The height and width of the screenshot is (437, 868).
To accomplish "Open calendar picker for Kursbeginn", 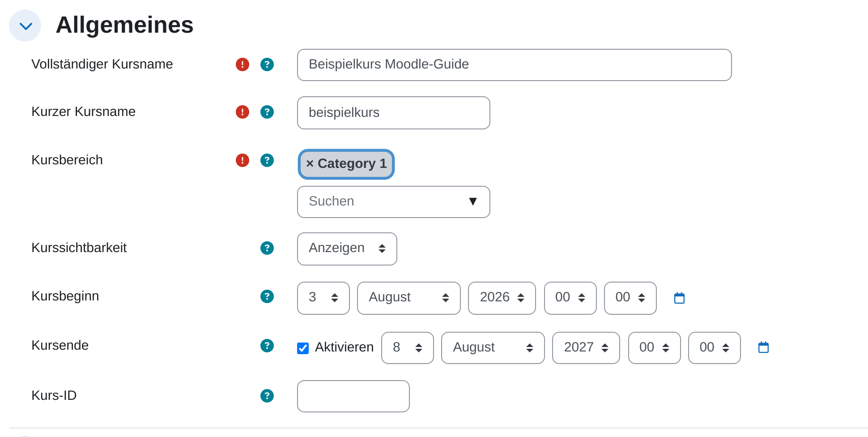I will click(x=679, y=298).
